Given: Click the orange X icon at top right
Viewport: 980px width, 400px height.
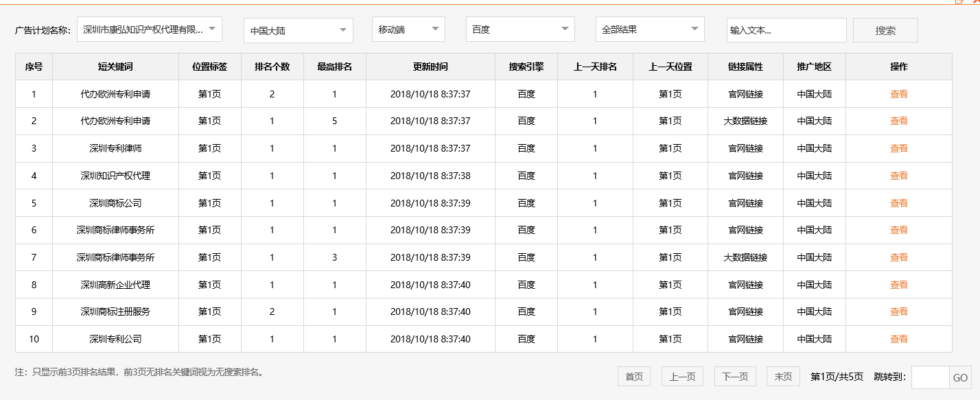Looking at the screenshot, I should (x=976, y=2).
